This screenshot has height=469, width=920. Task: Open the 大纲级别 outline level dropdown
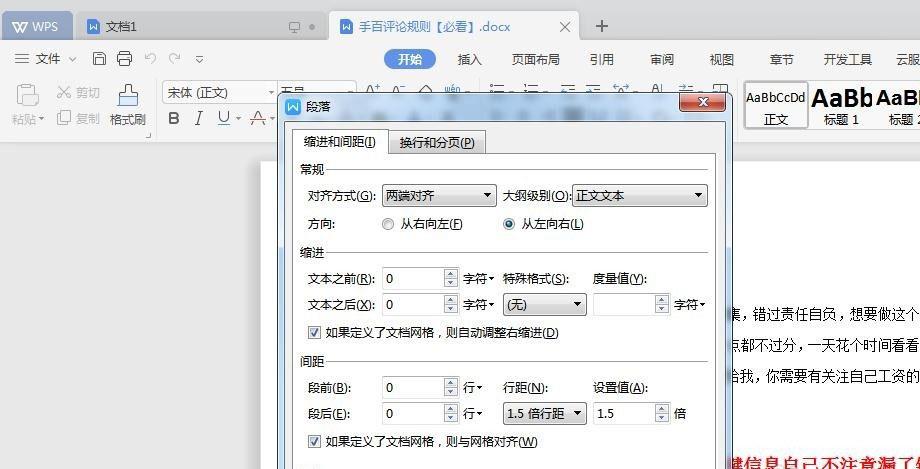coord(640,195)
